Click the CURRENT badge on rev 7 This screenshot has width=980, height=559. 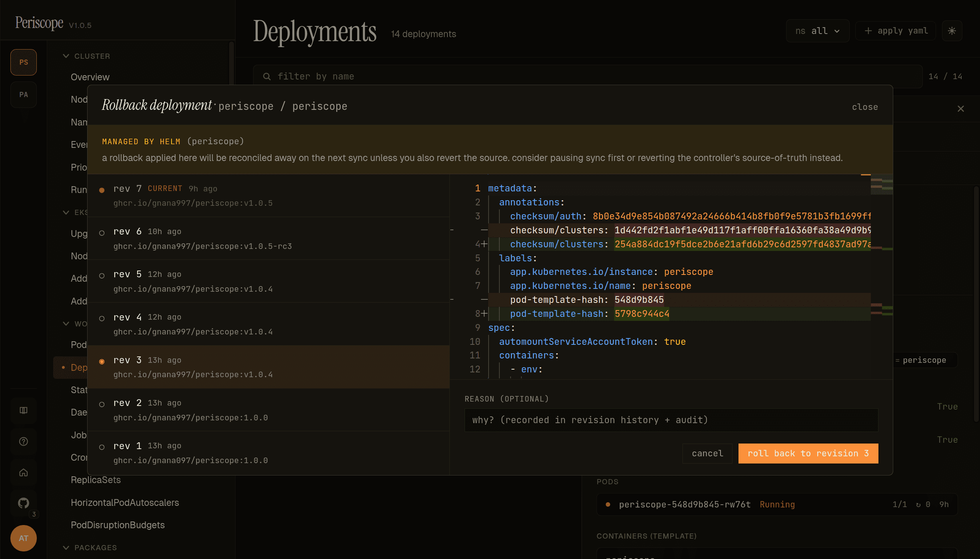pyautogui.click(x=165, y=188)
